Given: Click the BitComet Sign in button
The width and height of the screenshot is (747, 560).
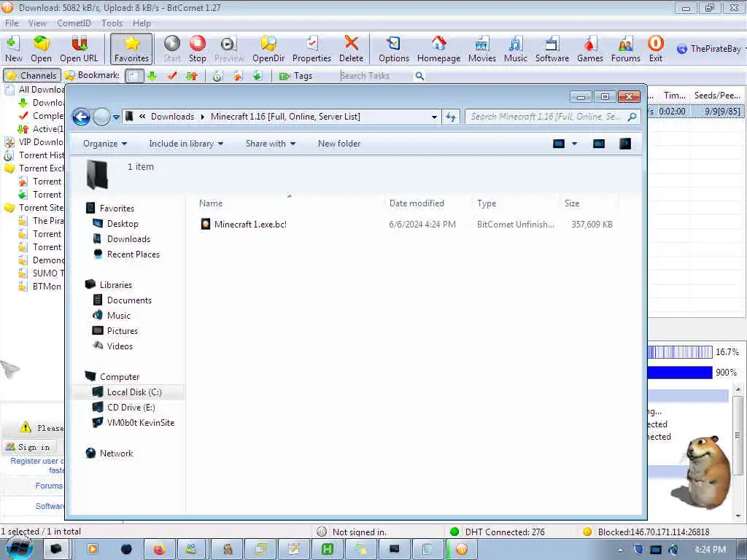Looking at the screenshot, I should coord(28,447).
